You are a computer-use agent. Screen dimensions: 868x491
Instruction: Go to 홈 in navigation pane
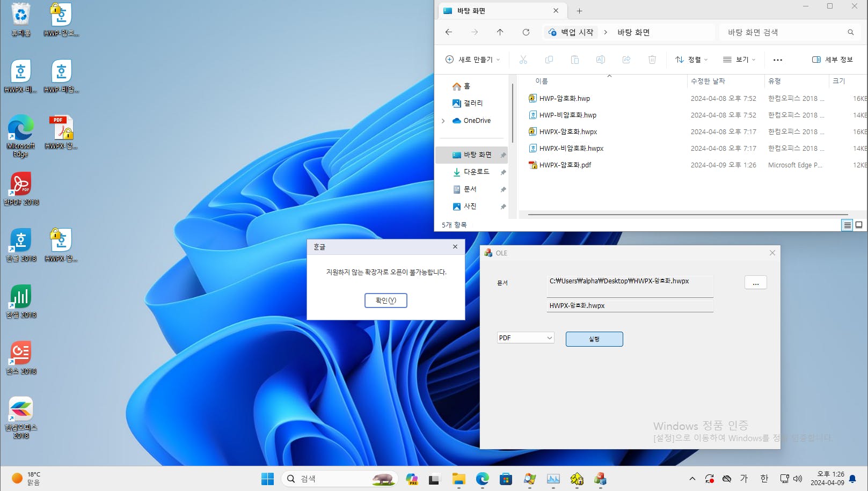tap(462, 86)
